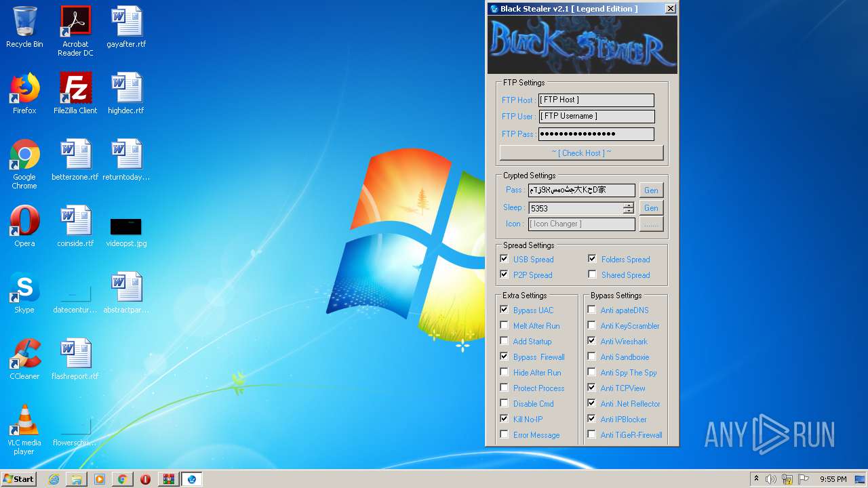This screenshot has height=488, width=868.
Task: Toggle Kill No-IP checkbox
Action: click(504, 419)
